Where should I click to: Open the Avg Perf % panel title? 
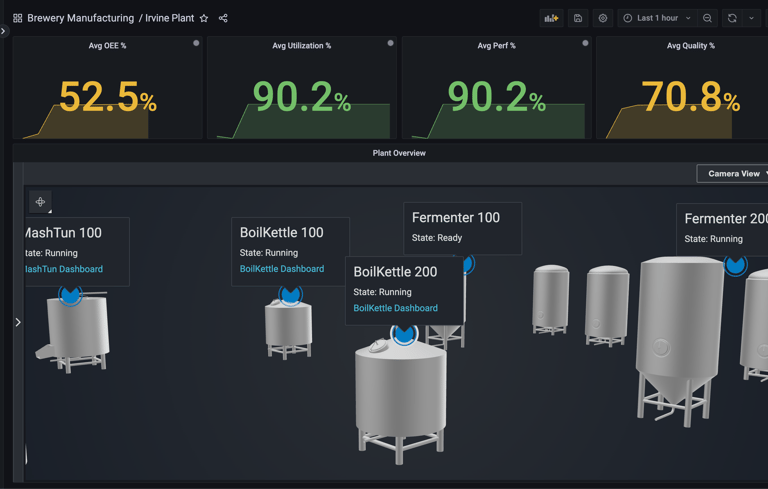(x=496, y=46)
